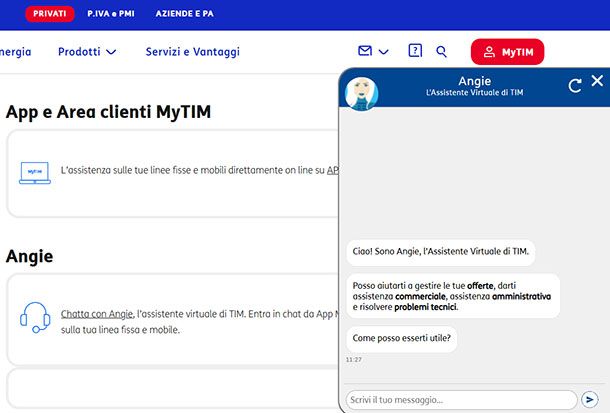Switch to the AZIENDE E PA tab
Screen dimensions: 610x413
pos(184,14)
